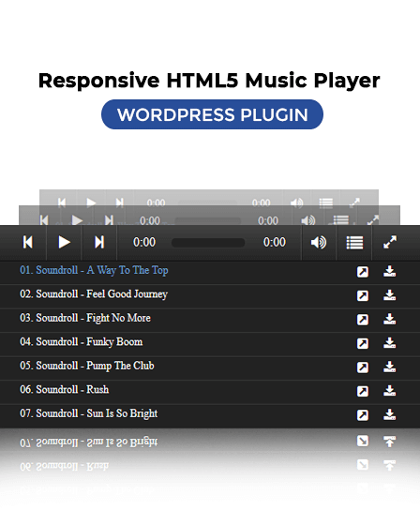Open external link for Sun Is So Bright
420x525 pixels.
pyautogui.click(x=363, y=415)
